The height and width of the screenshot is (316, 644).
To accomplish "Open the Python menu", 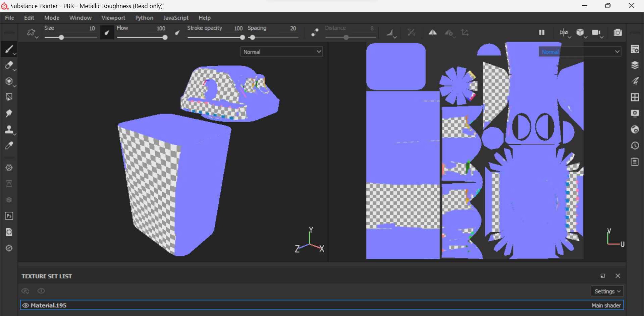I will tap(144, 18).
